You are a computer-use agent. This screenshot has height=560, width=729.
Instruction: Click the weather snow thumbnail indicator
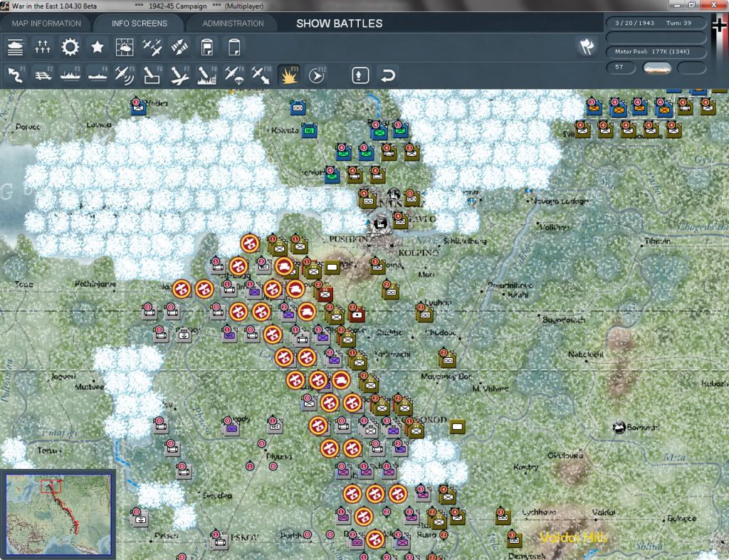(657, 68)
